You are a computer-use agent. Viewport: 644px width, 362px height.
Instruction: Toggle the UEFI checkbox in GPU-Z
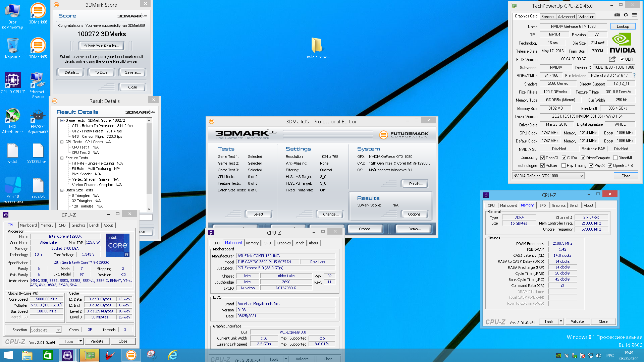pos(622,59)
